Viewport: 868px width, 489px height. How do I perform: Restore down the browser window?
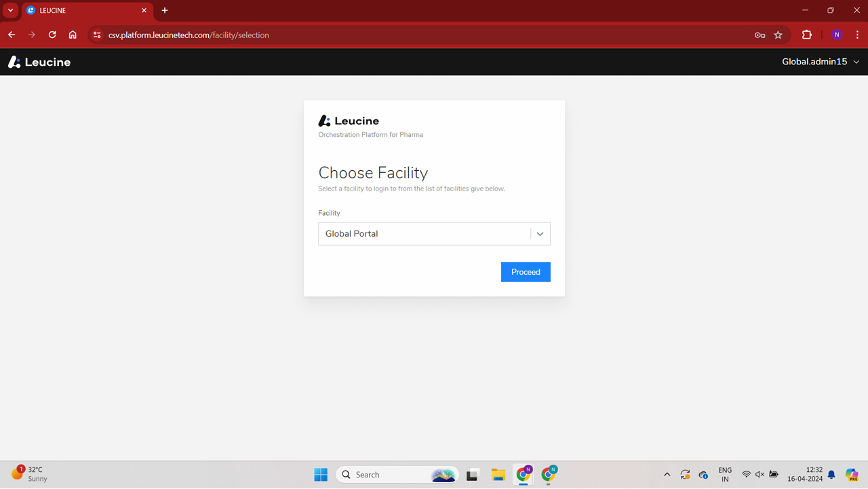pos(831,10)
